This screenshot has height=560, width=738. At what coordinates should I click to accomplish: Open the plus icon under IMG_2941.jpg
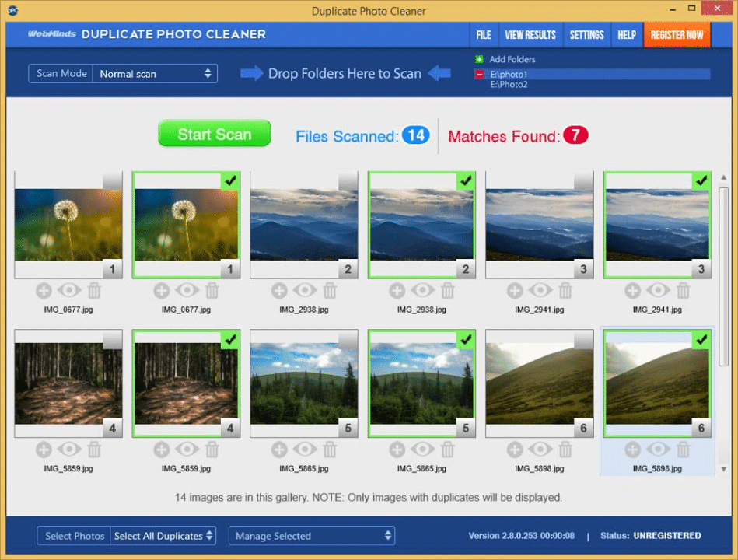coord(514,290)
